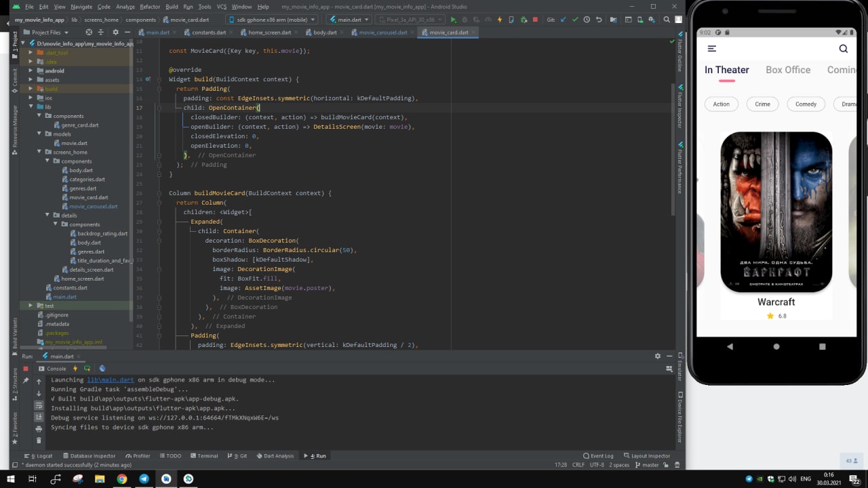The width and height of the screenshot is (868, 488).
Task: Clear Run console with the trash icon
Action: coord(39,441)
